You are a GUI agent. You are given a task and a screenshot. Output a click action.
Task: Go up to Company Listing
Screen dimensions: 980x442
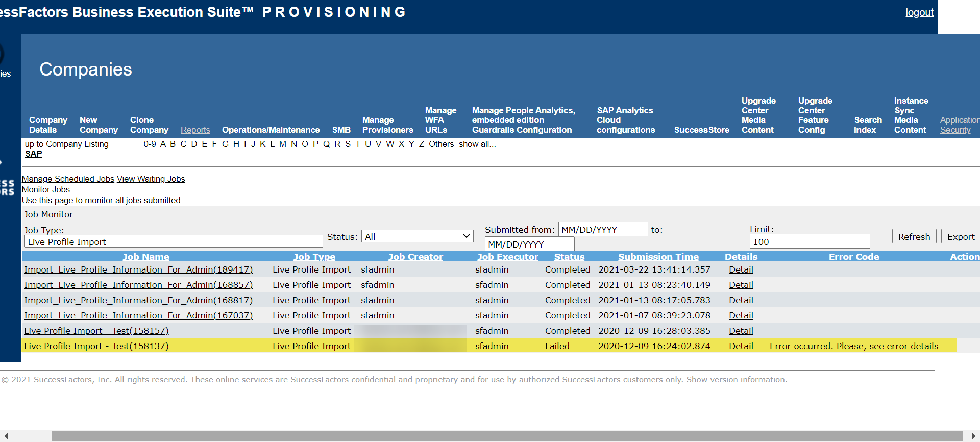[x=66, y=144]
